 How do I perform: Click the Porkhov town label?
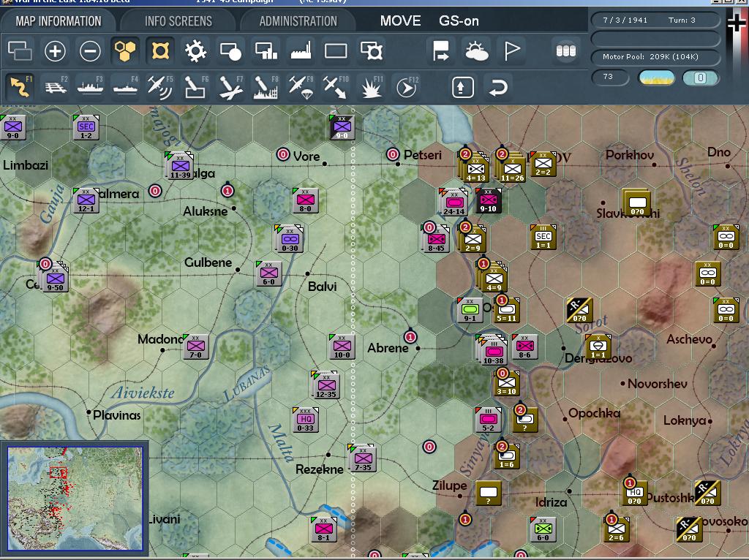point(630,155)
